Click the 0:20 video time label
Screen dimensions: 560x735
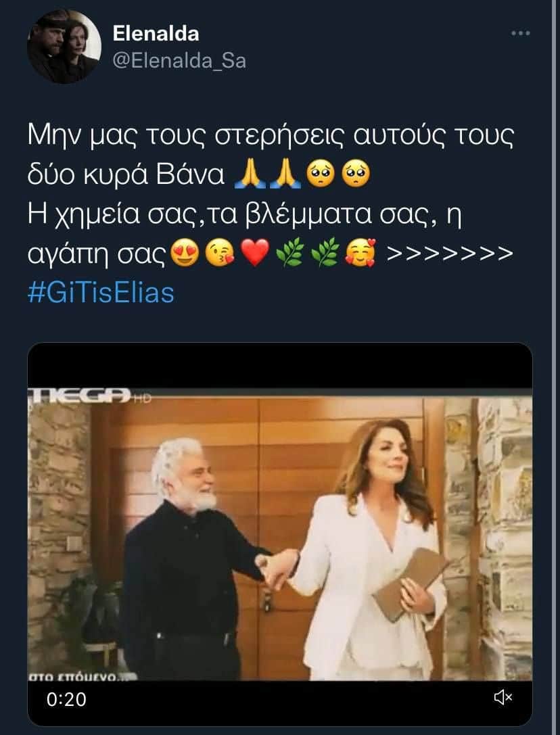point(66,699)
